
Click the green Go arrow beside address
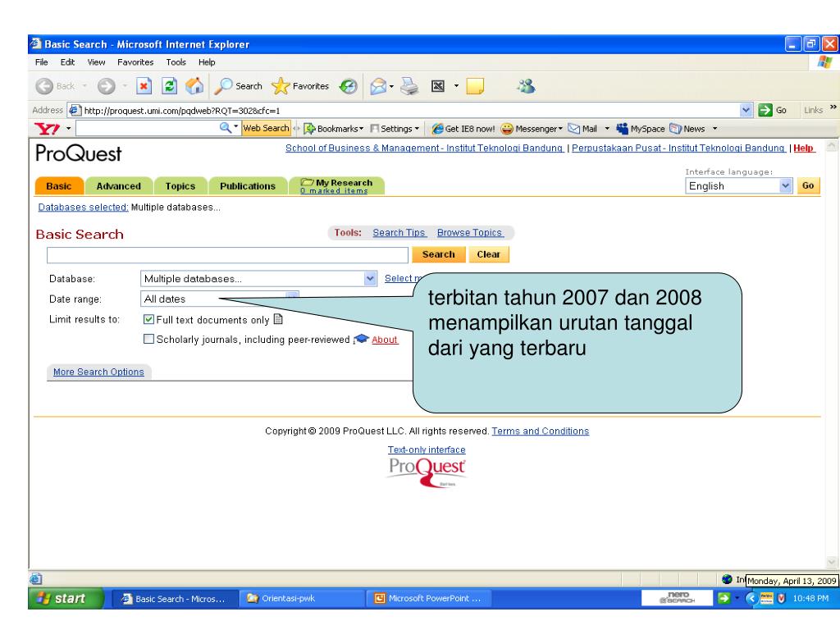(765, 111)
